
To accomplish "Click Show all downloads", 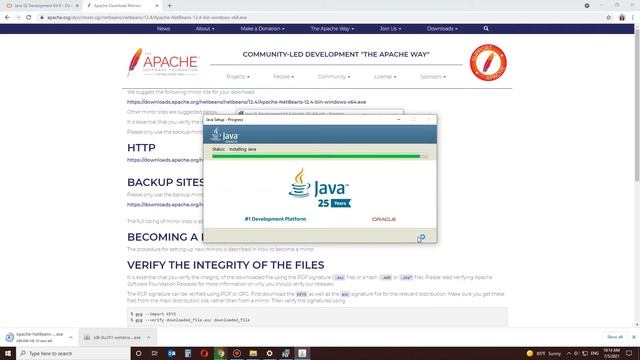I will tap(615, 337).
